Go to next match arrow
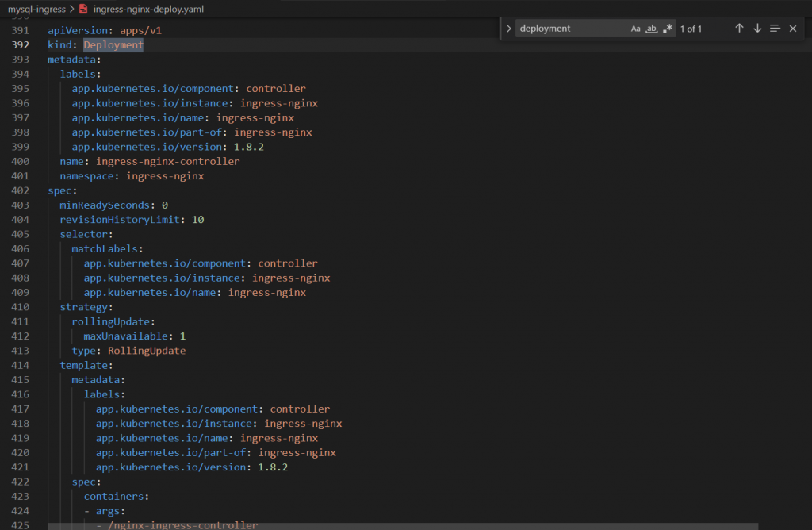Image resolution: width=812 pixels, height=530 pixels. pos(757,29)
